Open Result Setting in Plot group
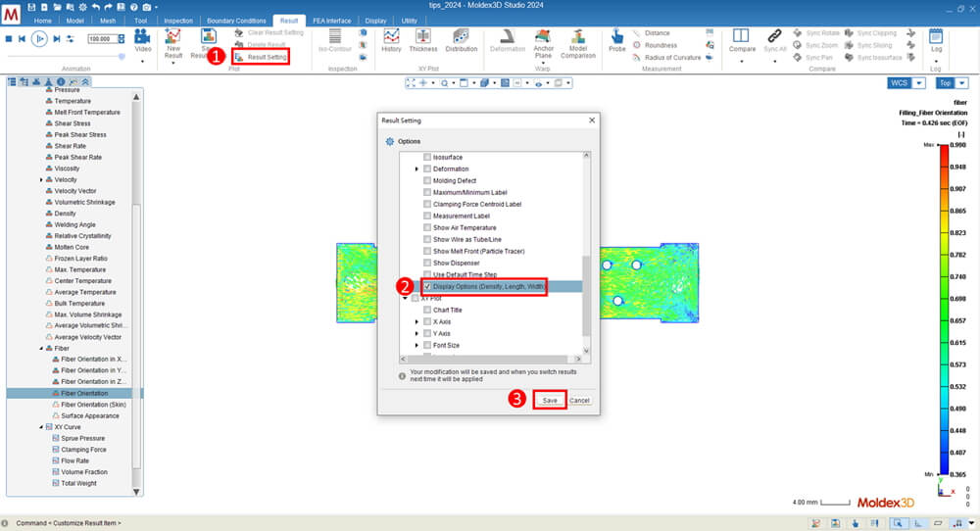 (x=261, y=57)
